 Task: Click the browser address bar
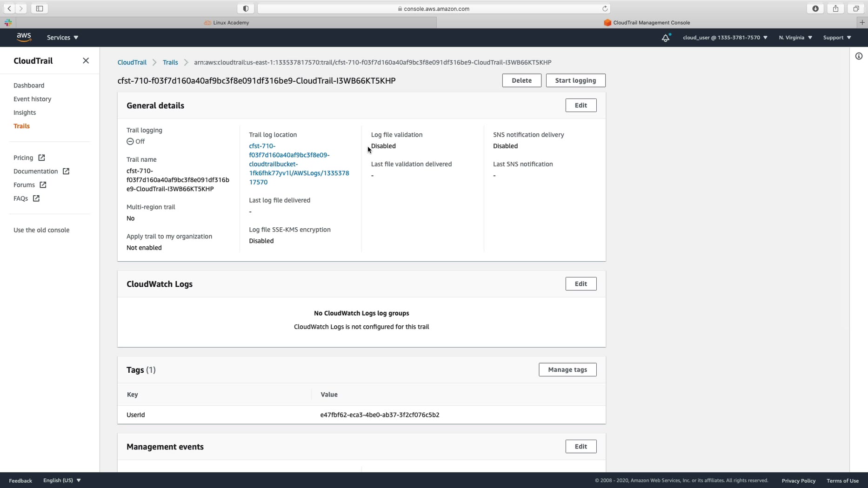[x=434, y=8]
